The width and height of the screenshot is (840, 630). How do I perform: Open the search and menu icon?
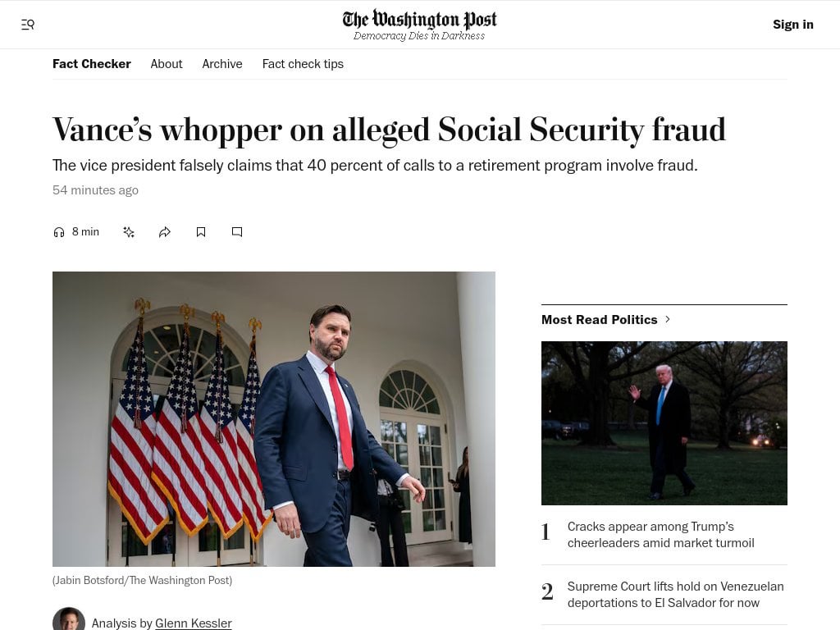point(28,25)
